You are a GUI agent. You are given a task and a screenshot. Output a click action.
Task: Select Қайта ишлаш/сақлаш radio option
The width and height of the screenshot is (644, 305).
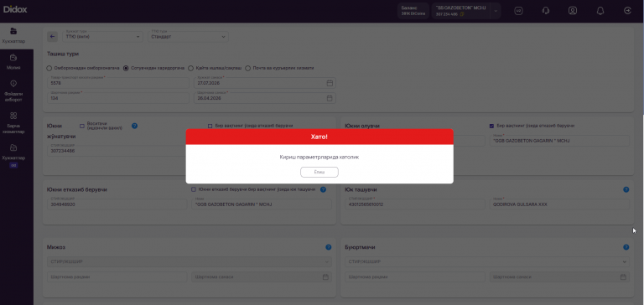tap(190, 68)
